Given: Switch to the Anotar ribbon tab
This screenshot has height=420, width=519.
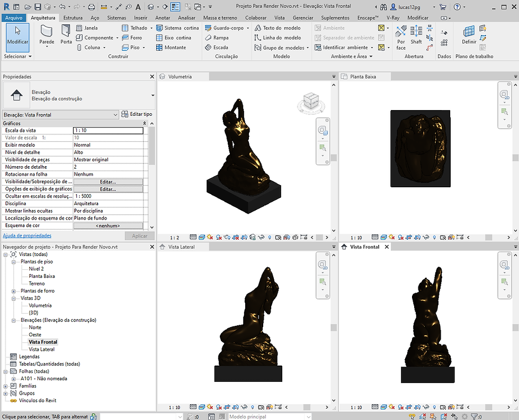Looking at the screenshot, I should pyautogui.click(x=163, y=17).
